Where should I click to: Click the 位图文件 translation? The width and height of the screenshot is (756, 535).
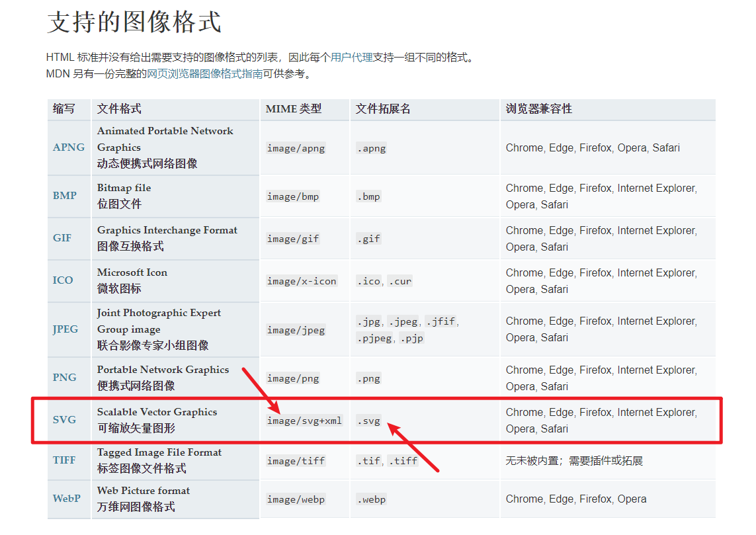[x=119, y=204]
